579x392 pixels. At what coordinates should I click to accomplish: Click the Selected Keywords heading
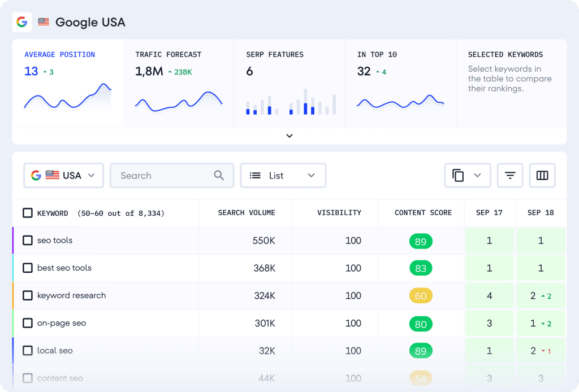pyautogui.click(x=505, y=55)
